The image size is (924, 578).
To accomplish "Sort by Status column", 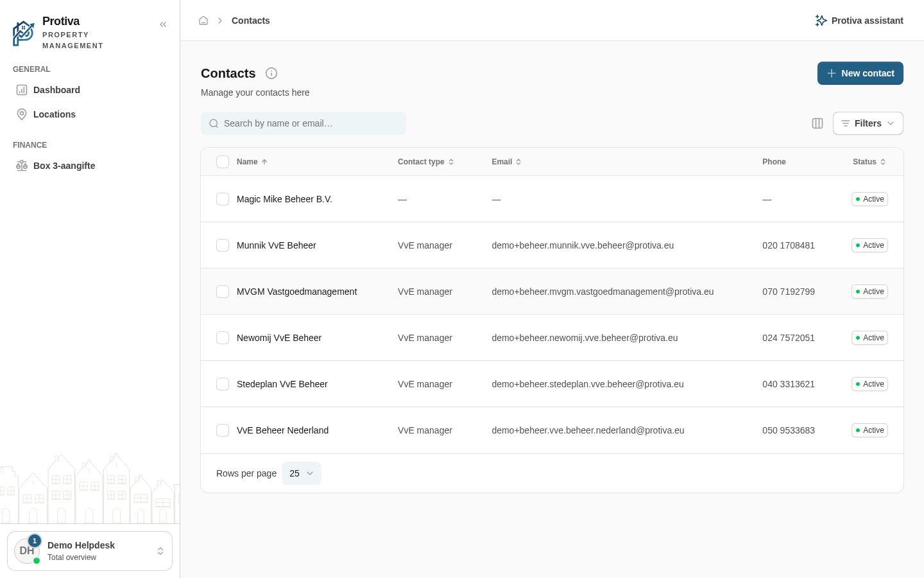I will tap(869, 162).
